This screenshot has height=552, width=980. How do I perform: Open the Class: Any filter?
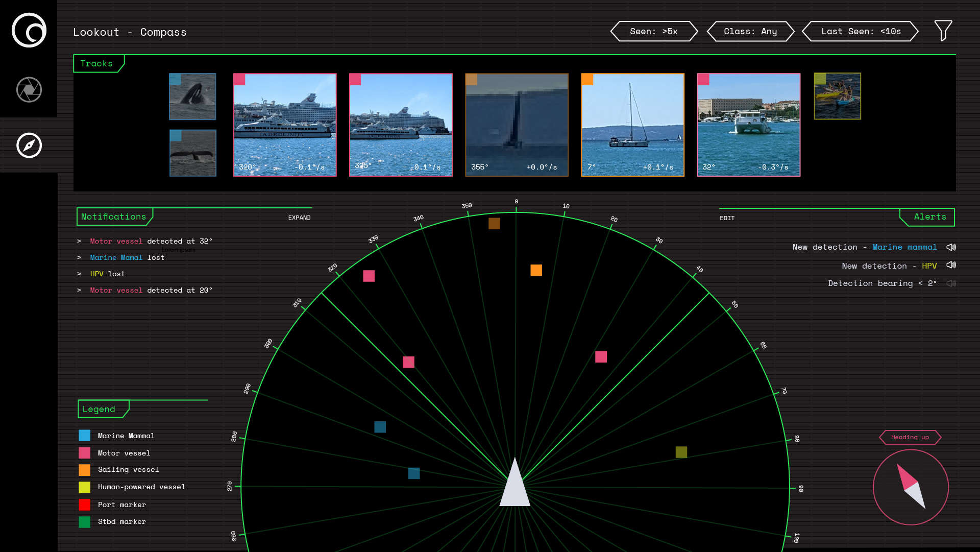750,31
